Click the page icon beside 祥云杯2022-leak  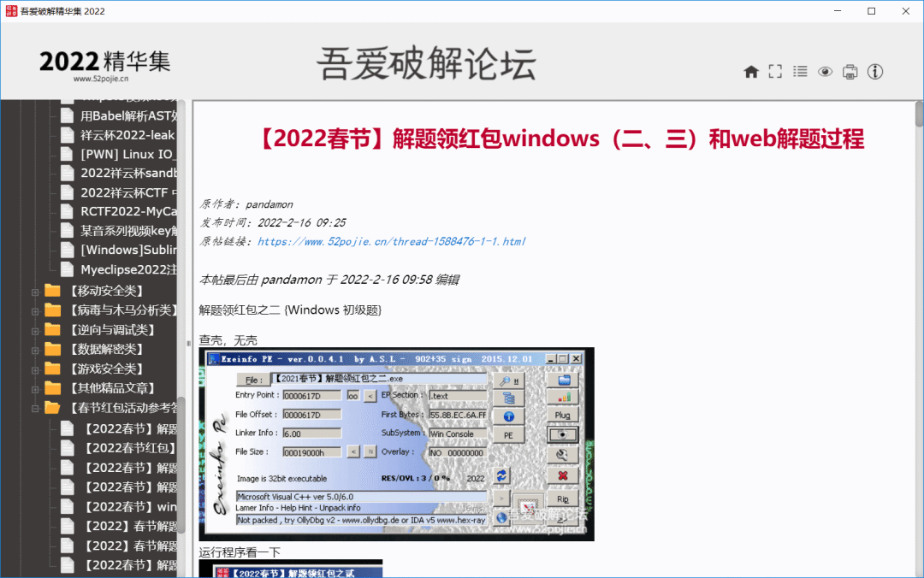(68, 135)
